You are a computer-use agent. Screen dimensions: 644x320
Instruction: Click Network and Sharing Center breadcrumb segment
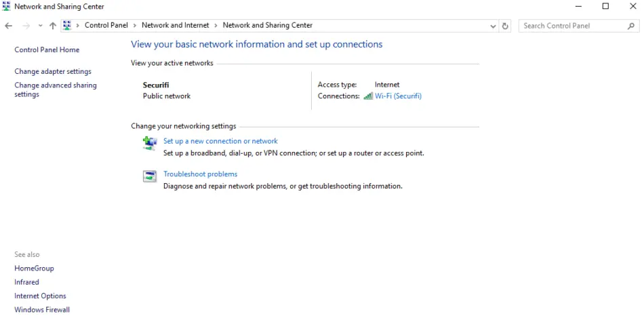coord(267,25)
